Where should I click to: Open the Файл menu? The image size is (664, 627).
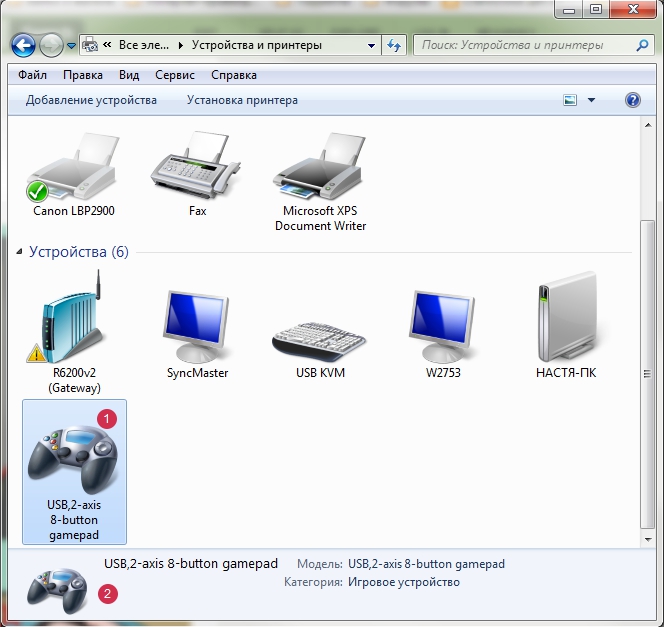click(x=32, y=75)
